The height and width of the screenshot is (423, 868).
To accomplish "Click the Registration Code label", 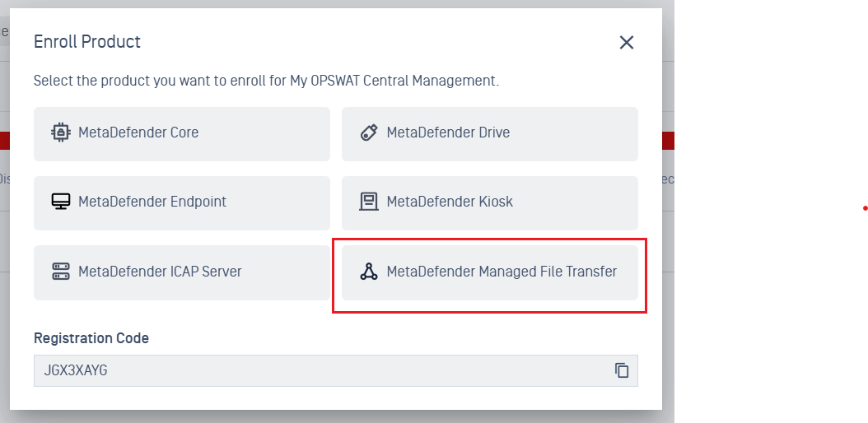I will tap(91, 338).
